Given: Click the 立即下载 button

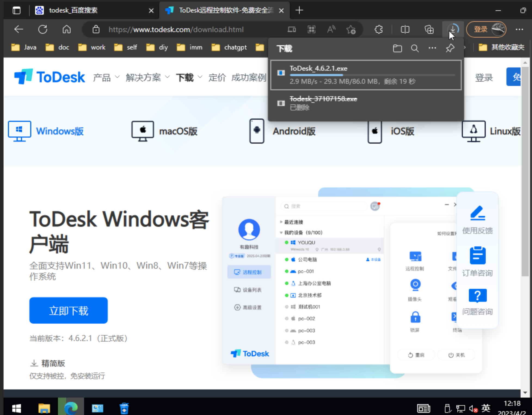Looking at the screenshot, I should (69, 310).
